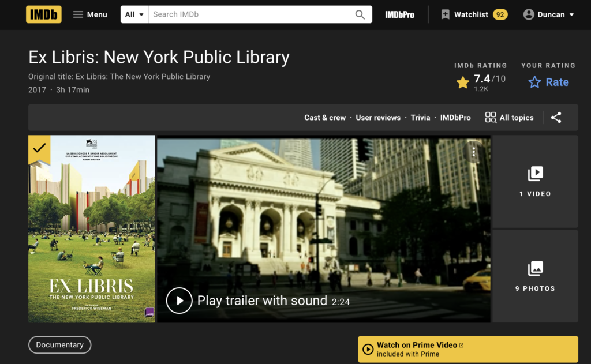Viewport: 591px width, 364px height.
Task: Open the Trivia section
Action: point(420,118)
